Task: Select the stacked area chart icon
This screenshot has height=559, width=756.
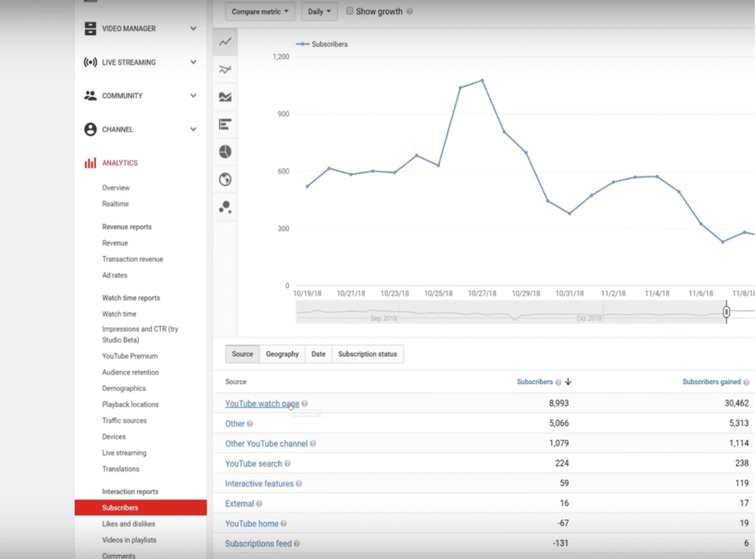Action: (226, 97)
